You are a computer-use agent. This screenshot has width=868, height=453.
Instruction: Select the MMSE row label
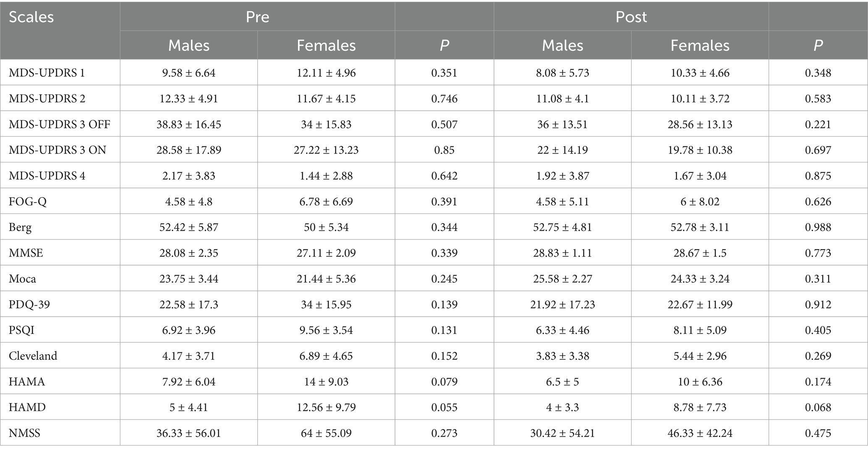tap(26, 253)
